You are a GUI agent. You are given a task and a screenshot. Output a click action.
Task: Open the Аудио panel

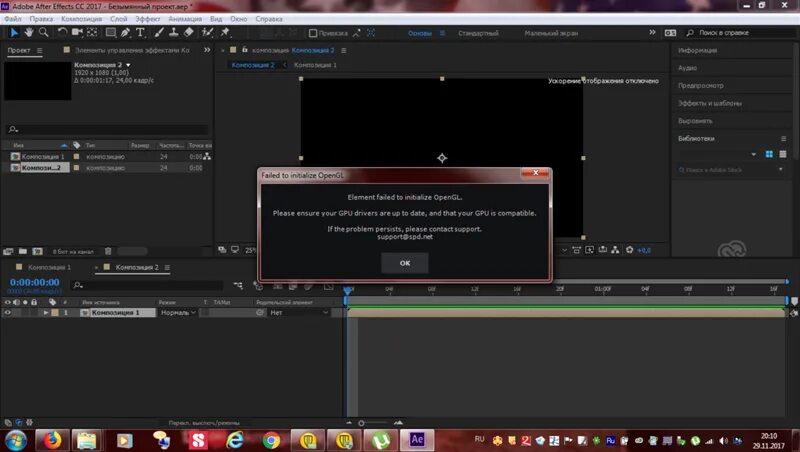click(x=687, y=68)
